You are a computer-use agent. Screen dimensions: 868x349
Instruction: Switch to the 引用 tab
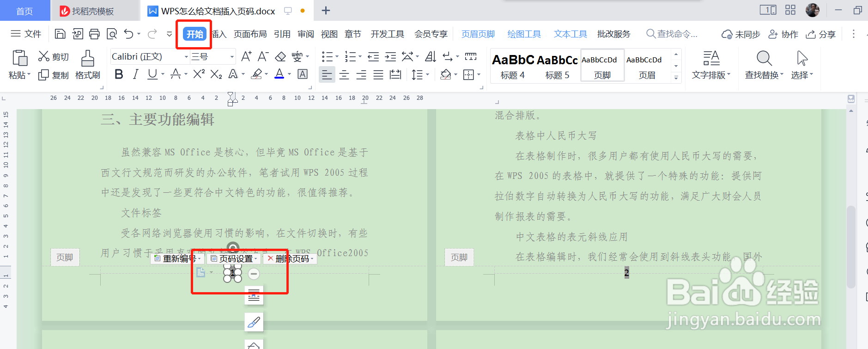coord(282,34)
